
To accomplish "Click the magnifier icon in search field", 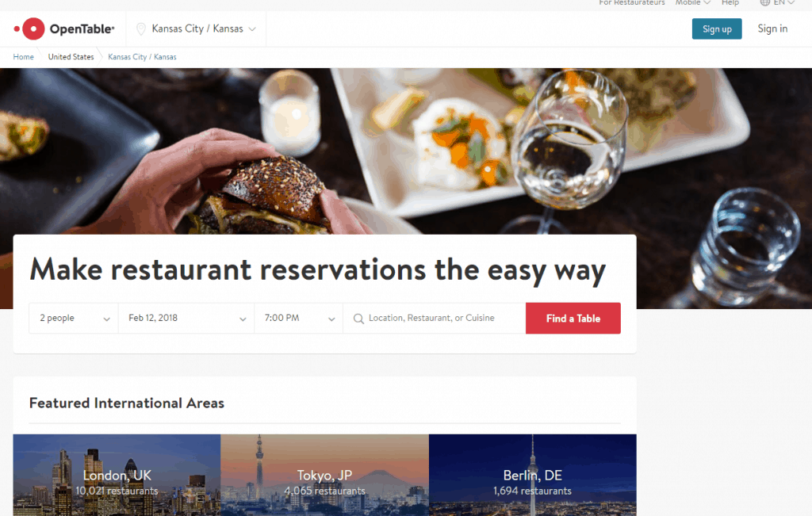I will point(358,319).
